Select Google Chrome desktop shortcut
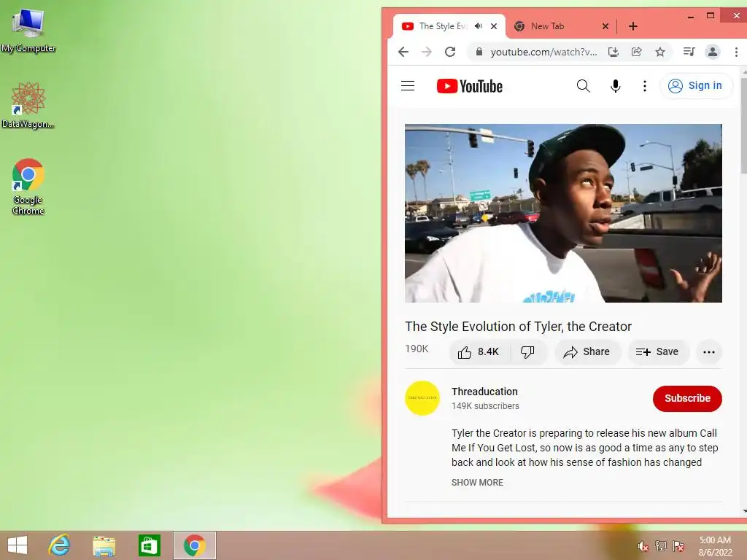Screen dimensions: 747x560 click(28, 186)
